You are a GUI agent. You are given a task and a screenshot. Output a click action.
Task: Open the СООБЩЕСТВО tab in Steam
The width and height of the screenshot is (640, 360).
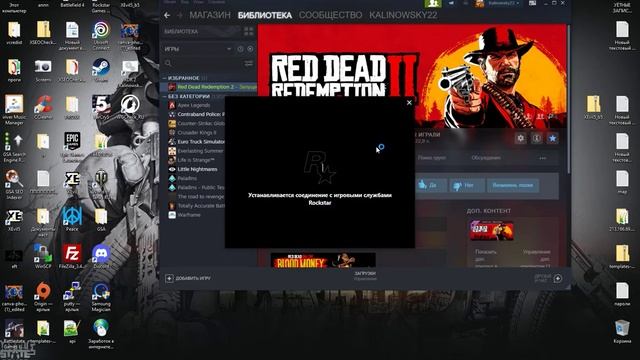tap(330, 15)
